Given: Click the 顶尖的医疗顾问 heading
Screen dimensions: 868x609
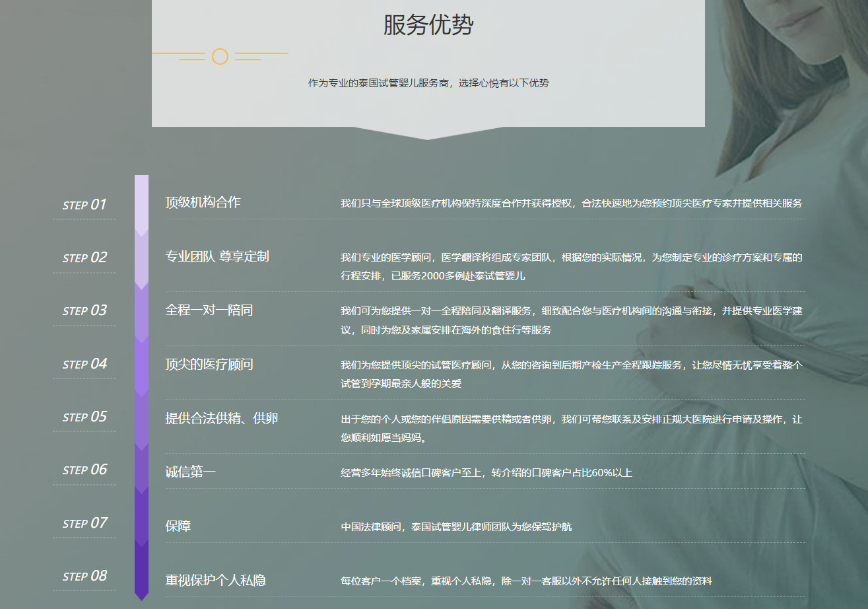Looking at the screenshot, I should point(209,364).
